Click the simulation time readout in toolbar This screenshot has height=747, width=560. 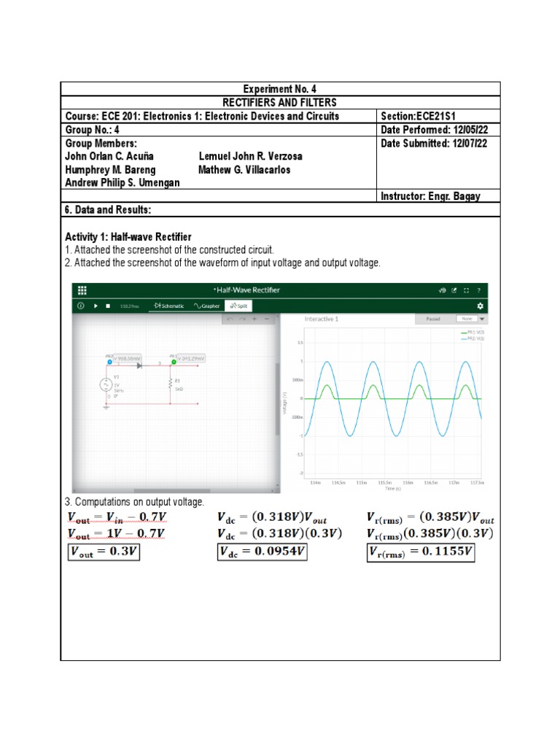tap(130, 306)
